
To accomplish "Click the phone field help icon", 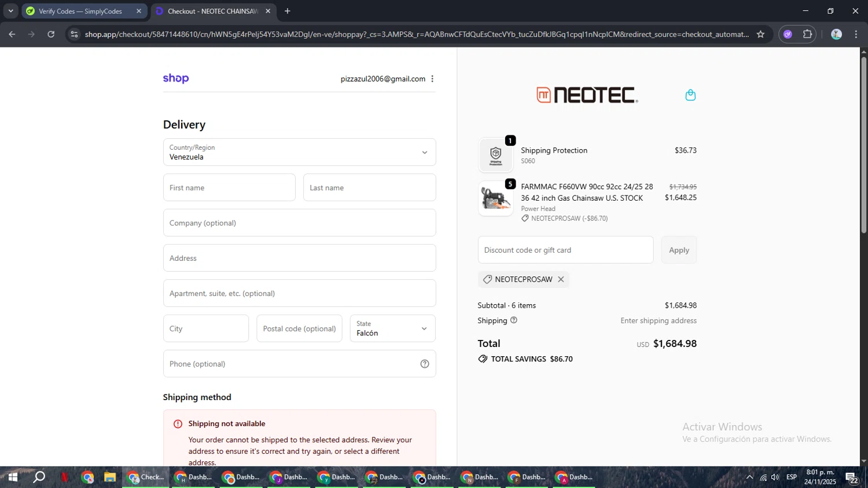I will (425, 364).
